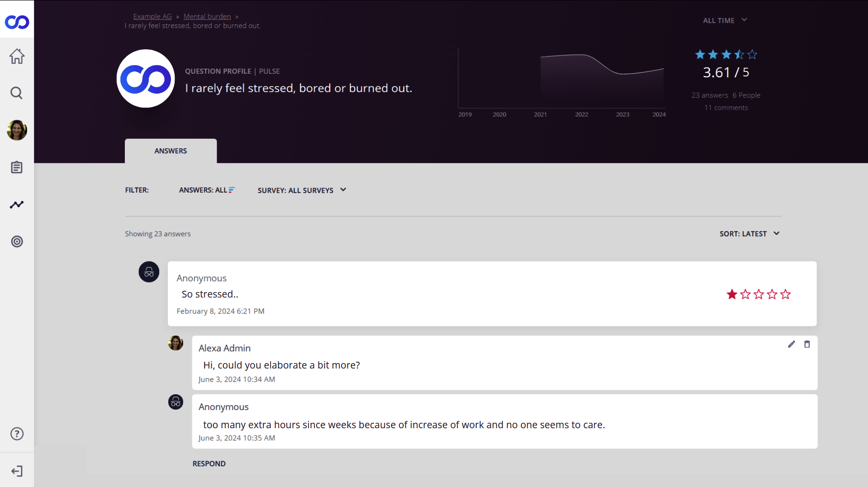This screenshot has height=487, width=868.
Task: Click the 11 comments count text
Action: pyautogui.click(x=726, y=108)
